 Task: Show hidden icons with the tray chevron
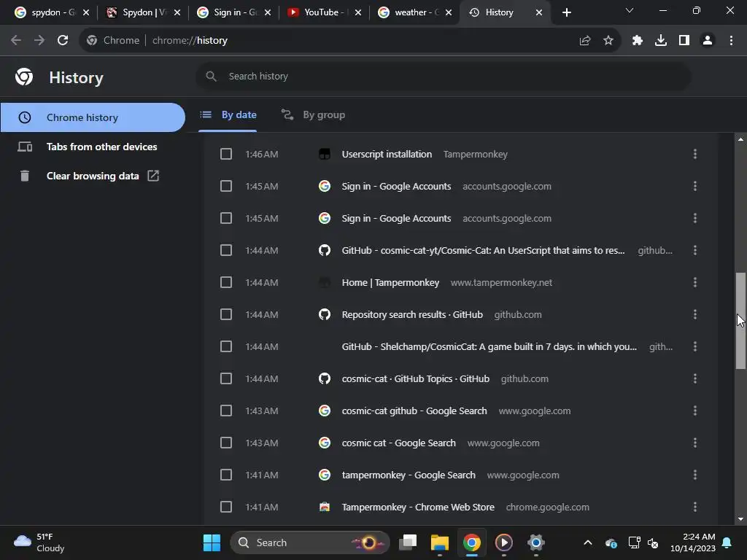(x=588, y=542)
